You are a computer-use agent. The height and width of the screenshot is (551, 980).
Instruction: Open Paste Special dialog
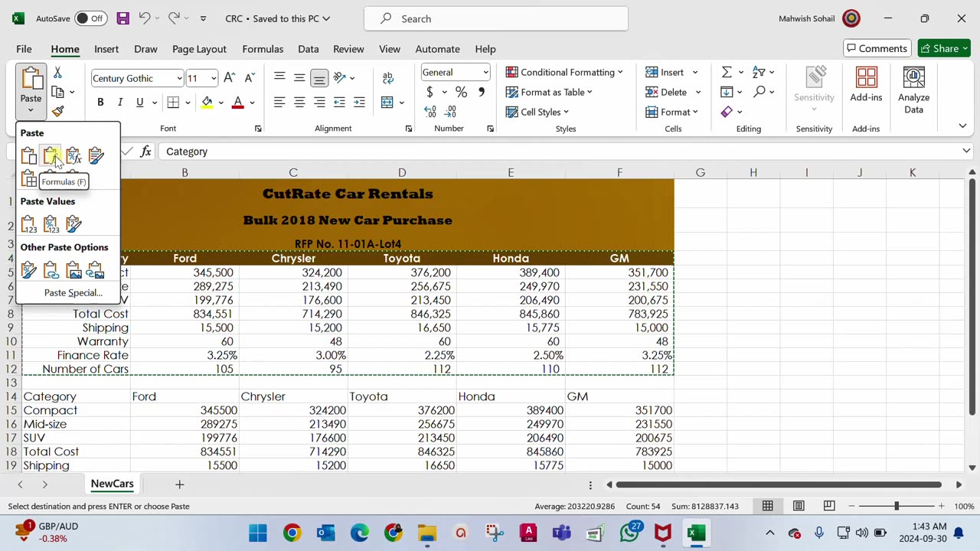(x=73, y=292)
